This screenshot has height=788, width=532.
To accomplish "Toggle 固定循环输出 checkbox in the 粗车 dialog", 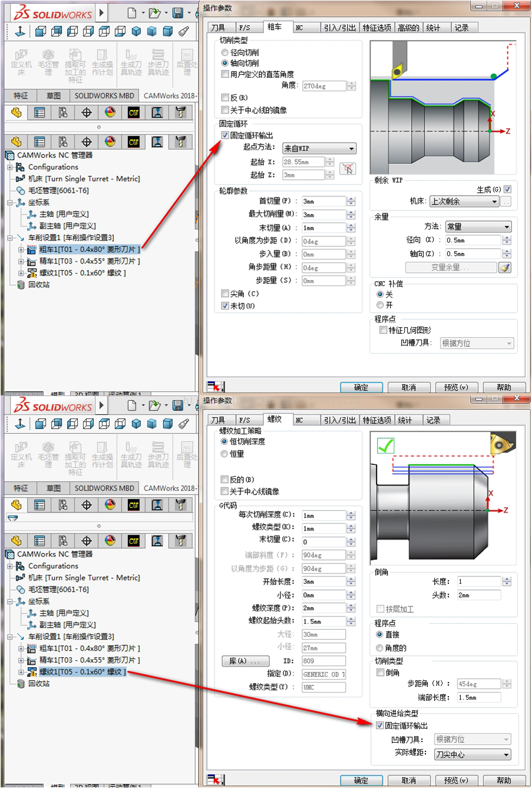I will (x=225, y=136).
